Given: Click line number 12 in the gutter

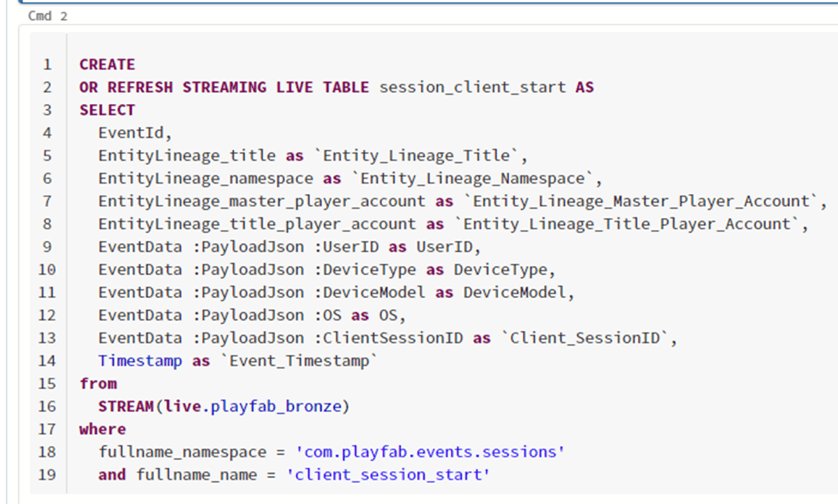Looking at the screenshot, I should coord(47,316).
